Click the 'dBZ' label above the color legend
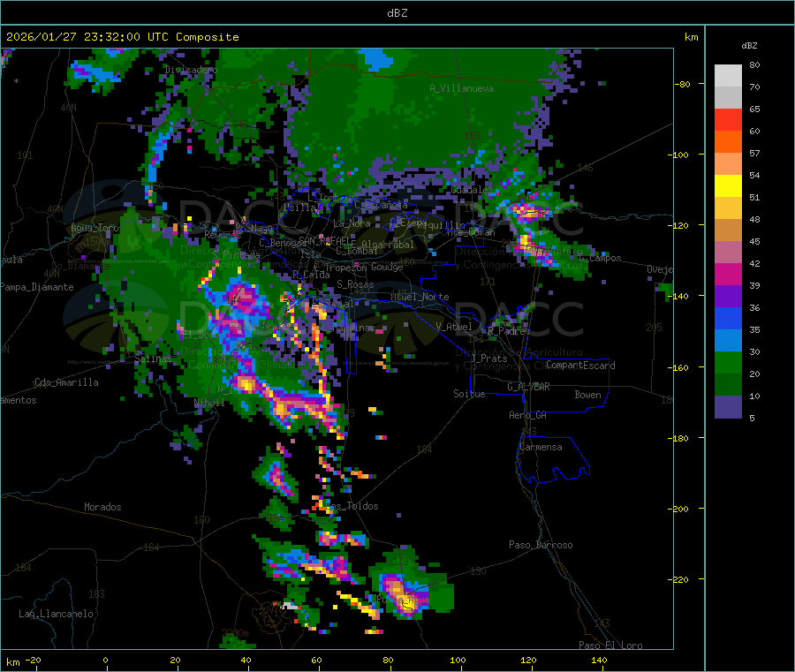 (749, 46)
